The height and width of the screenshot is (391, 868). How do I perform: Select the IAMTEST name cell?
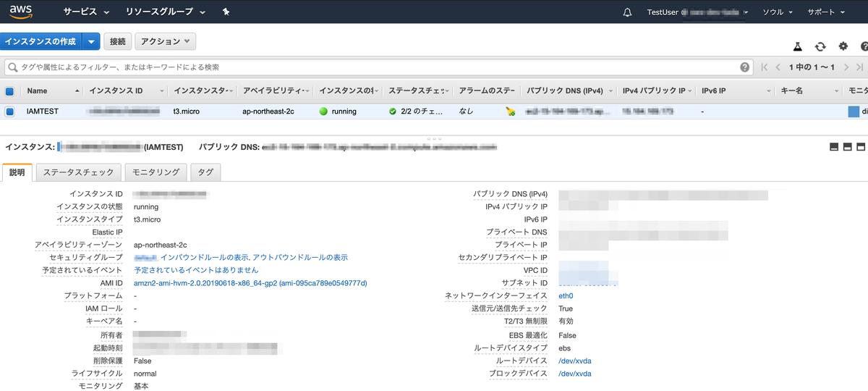coord(42,112)
